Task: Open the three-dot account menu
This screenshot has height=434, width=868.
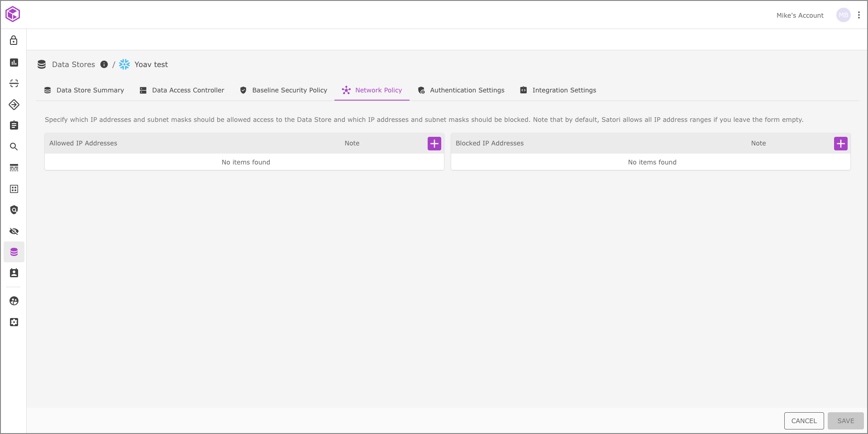Action: coord(858,15)
